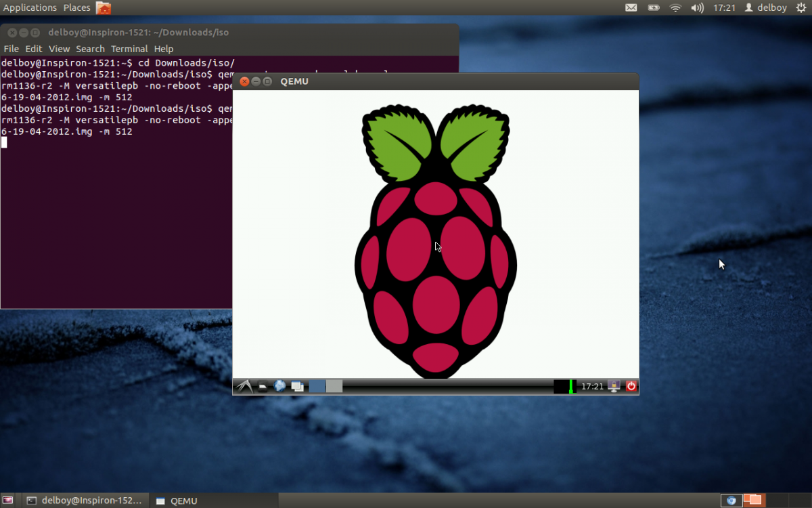Click the QEMU window title bar
Screen dimensions: 812x508
[x=436, y=81]
